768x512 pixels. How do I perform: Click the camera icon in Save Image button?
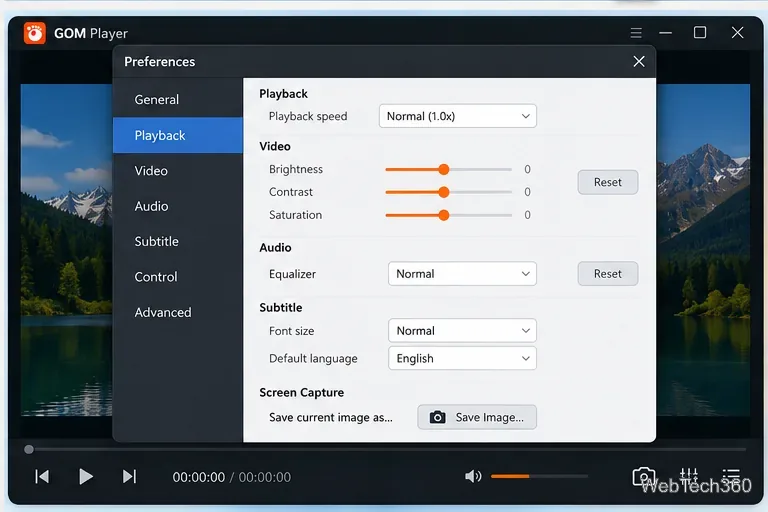click(437, 417)
